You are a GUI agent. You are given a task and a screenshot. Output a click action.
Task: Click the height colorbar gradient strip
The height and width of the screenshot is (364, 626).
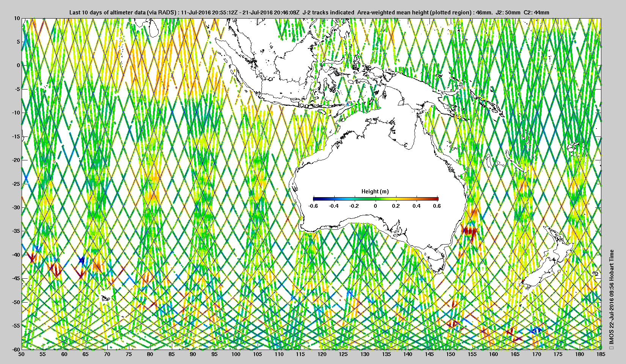point(376,198)
